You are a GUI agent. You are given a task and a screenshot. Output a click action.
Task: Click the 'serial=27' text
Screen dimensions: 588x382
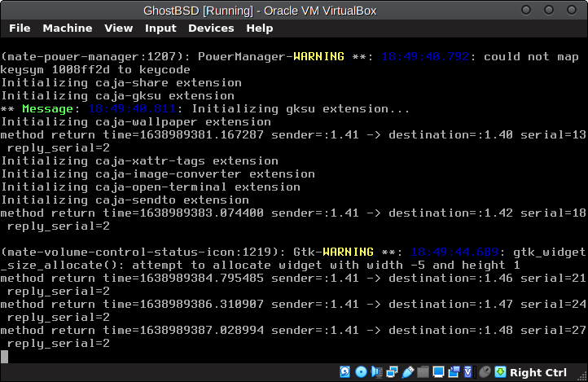(553, 330)
